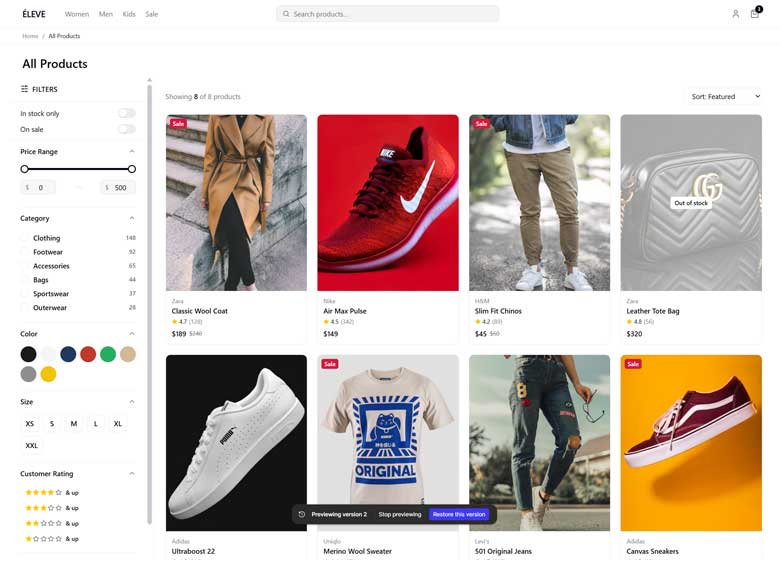Select size L
This screenshot has height=585, width=780.
96,424
